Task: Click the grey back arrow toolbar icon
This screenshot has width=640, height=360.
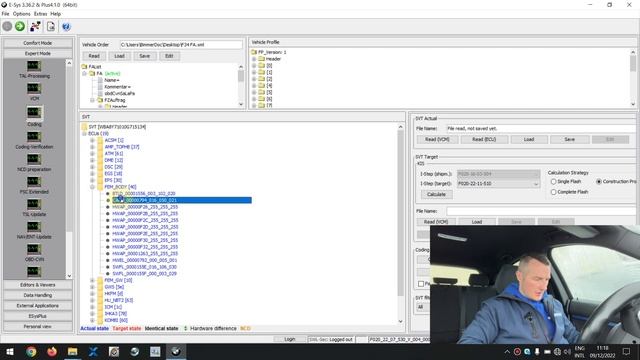Action: coord(7,27)
